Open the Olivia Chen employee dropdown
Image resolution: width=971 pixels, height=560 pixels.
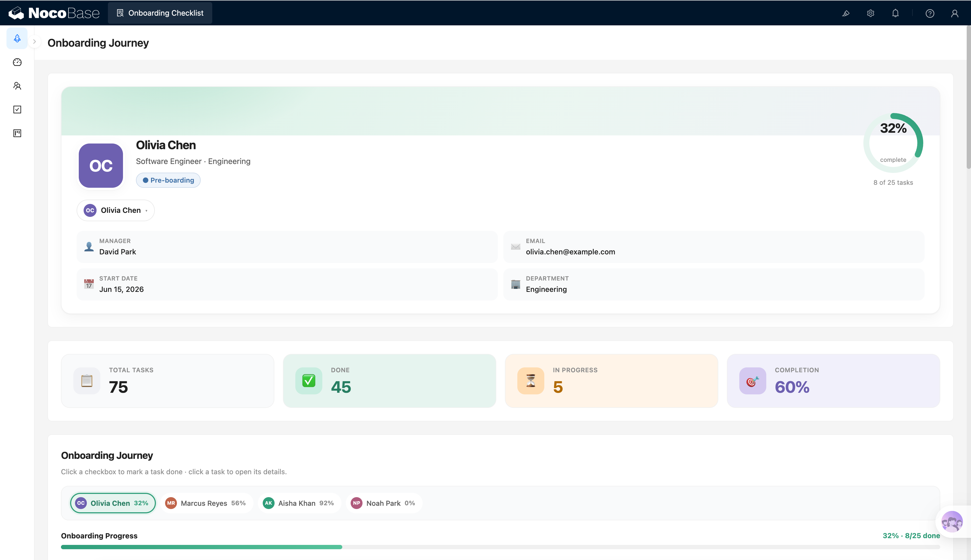(116, 210)
